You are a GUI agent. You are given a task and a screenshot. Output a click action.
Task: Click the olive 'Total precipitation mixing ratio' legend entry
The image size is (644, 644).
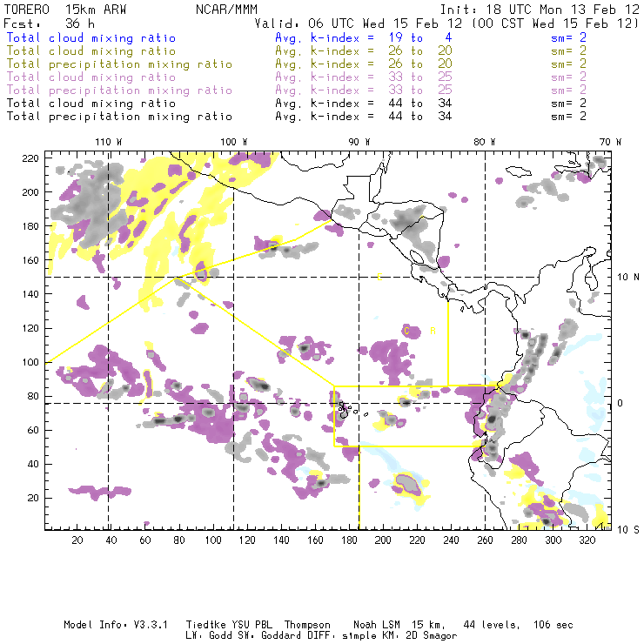click(x=119, y=64)
